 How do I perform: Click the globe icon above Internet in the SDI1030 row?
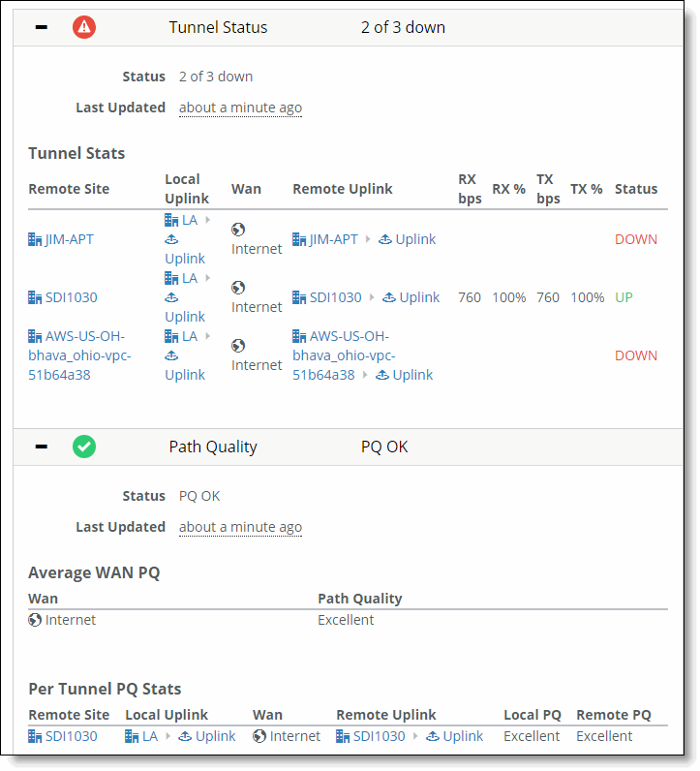[238, 287]
